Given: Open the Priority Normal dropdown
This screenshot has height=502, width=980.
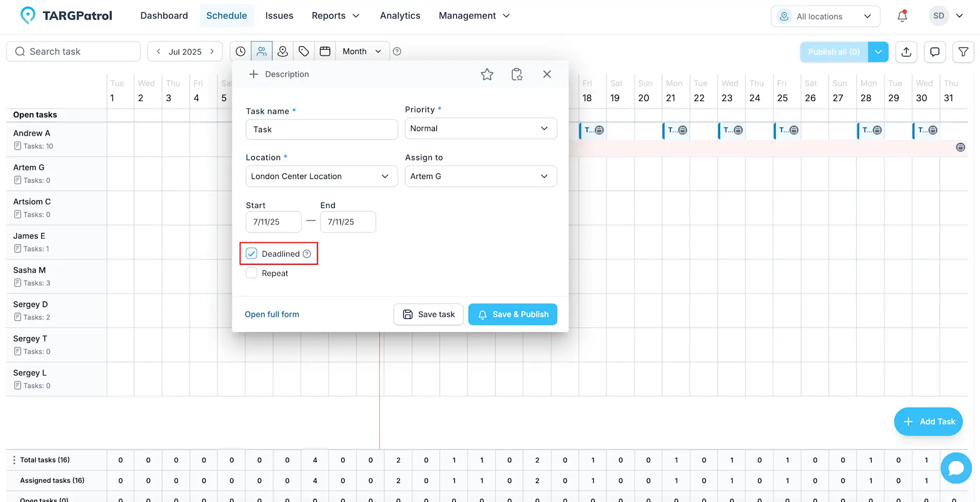Looking at the screenshot, I should pos(481,129).
